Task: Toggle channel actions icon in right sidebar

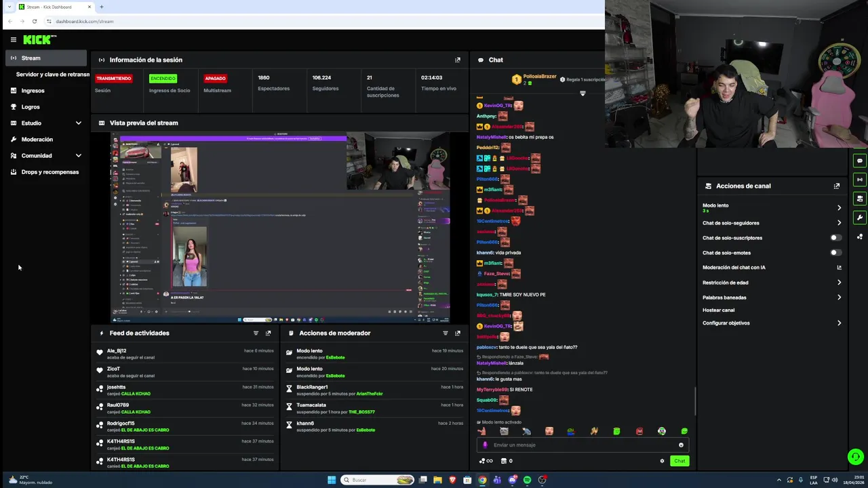Action: click(860, 199)
